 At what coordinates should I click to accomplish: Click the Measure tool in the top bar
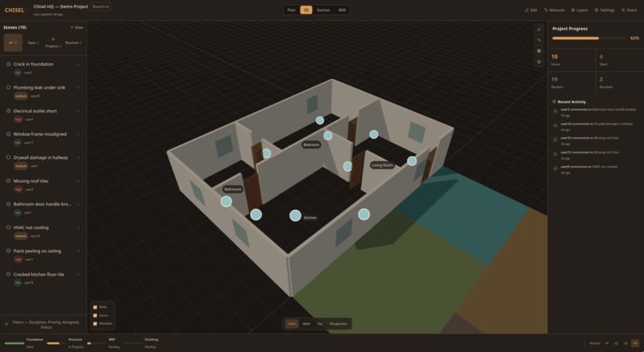tap(554, 10)
